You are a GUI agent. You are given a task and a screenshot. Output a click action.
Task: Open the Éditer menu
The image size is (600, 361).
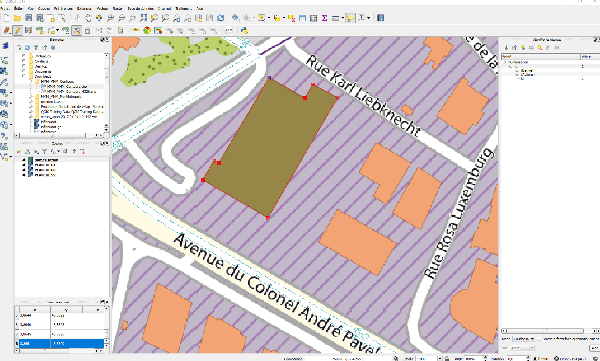(x=18, y=8)
